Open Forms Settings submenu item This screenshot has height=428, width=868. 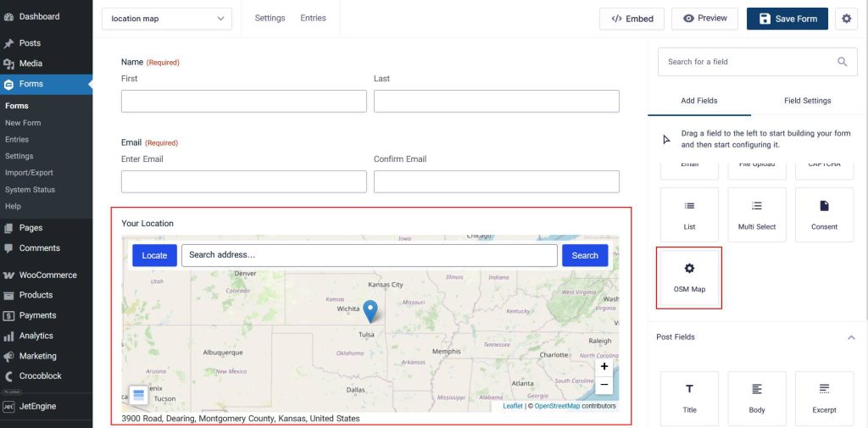[x=19, y=156]
